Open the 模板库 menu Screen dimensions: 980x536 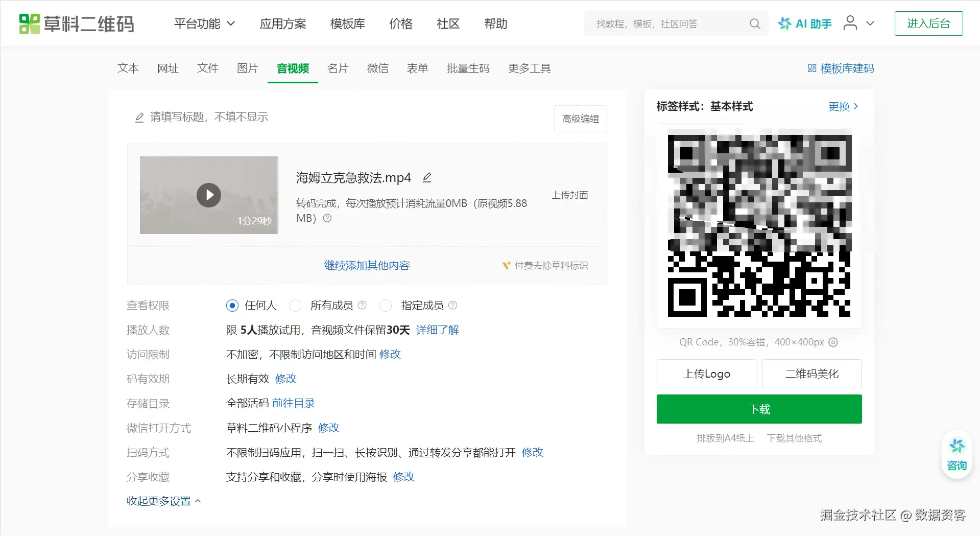pos(348,24)
